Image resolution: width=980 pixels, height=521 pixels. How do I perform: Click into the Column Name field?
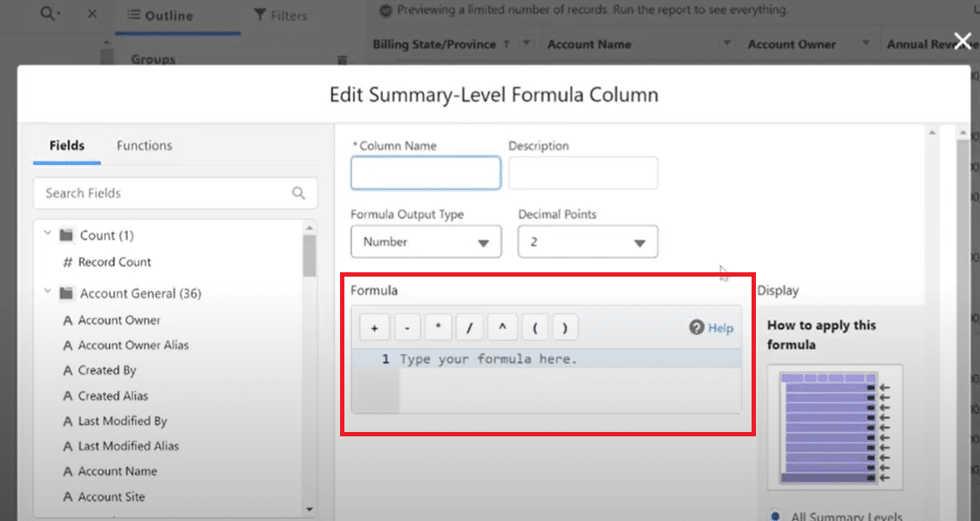[x=425, y=173]
